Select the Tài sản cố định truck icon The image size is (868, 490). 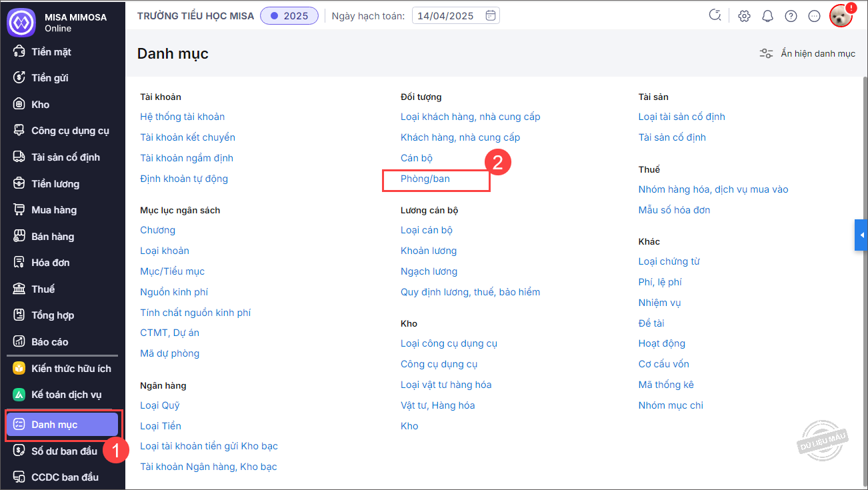19,157
